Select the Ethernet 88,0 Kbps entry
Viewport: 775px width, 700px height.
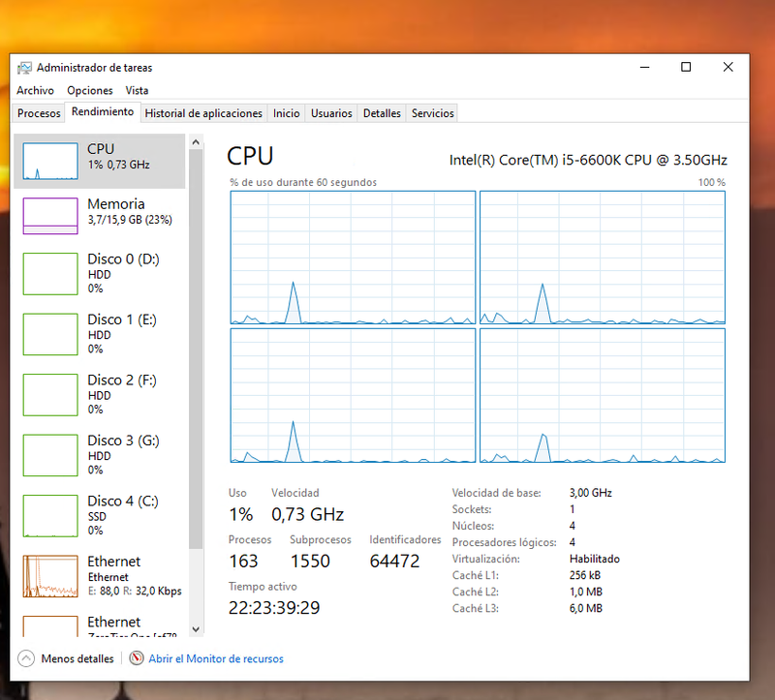[x=100, y=576]
